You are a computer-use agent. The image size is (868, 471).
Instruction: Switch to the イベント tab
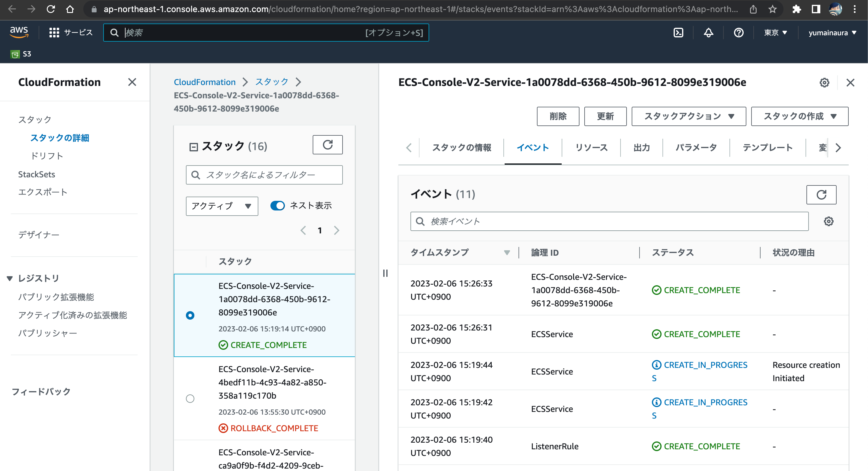[x=533, y=148]
